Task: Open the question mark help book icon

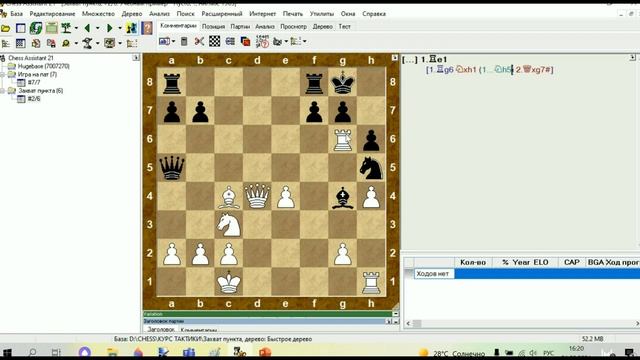Action: point(147,28)
